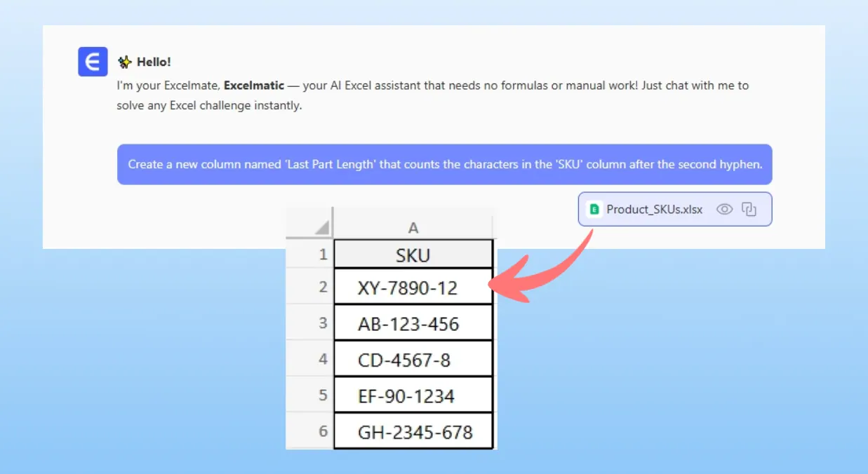Select cell containing GH-2345-678
The width and height of the screenshot is (868, 474).
click(413, 432)
